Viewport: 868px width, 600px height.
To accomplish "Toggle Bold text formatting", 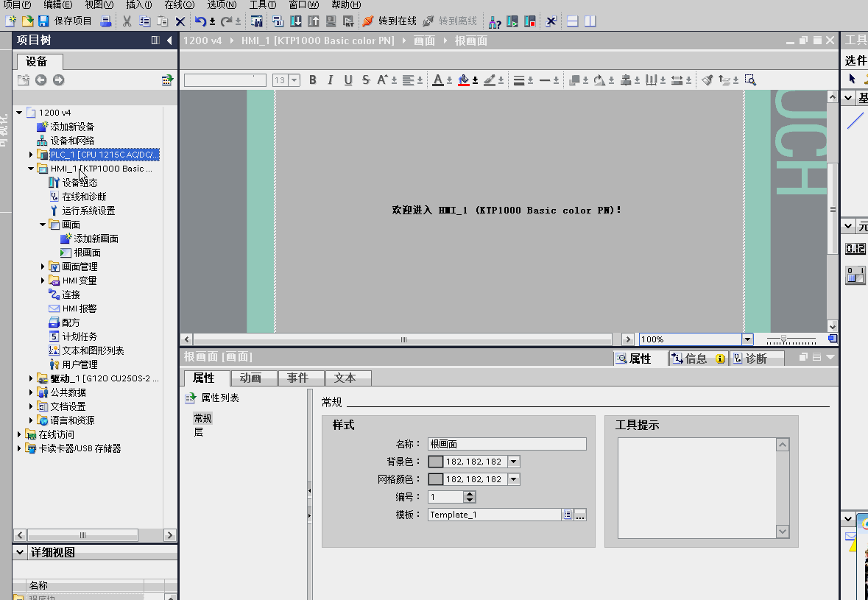I will pyautogui.click(x=313, y=80).
